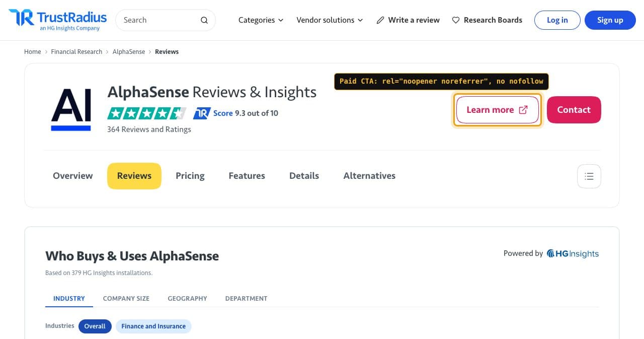Select the Overall industry chip
The width and height of the screenshot is (644, 339).
point(95,326)
